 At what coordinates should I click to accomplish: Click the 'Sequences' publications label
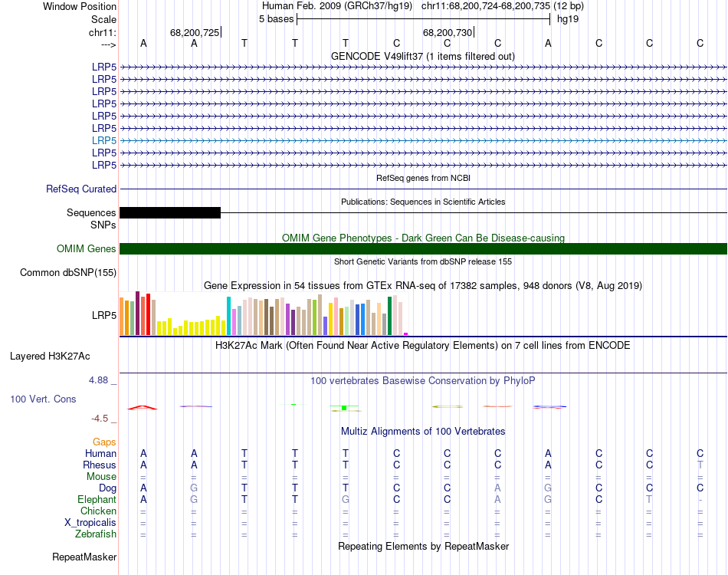coord(91,212)
